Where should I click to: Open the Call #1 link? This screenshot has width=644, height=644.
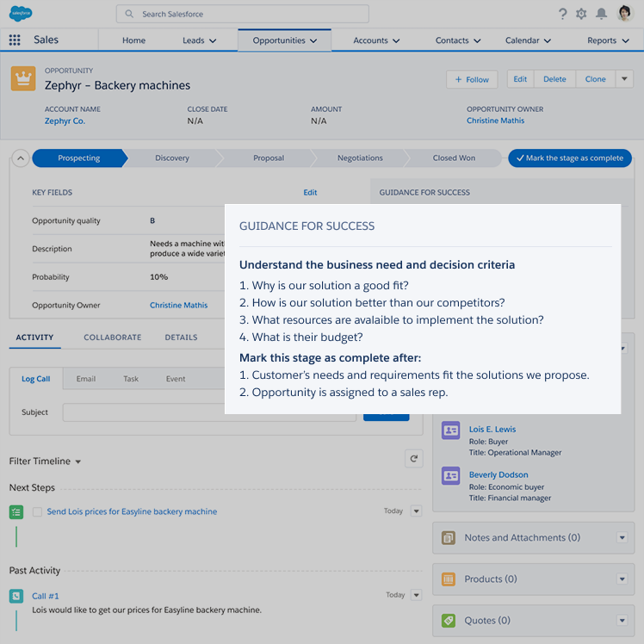click(x=46, y=596)
